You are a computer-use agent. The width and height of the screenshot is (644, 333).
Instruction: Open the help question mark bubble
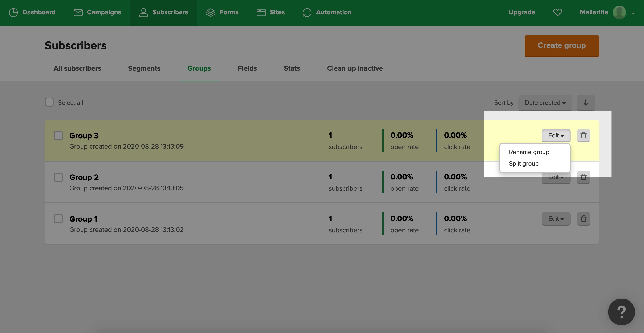(x=621, y=312)
